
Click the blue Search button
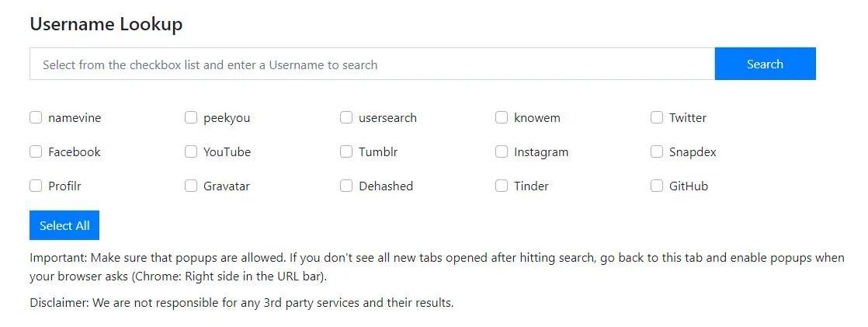coord(765,64)
